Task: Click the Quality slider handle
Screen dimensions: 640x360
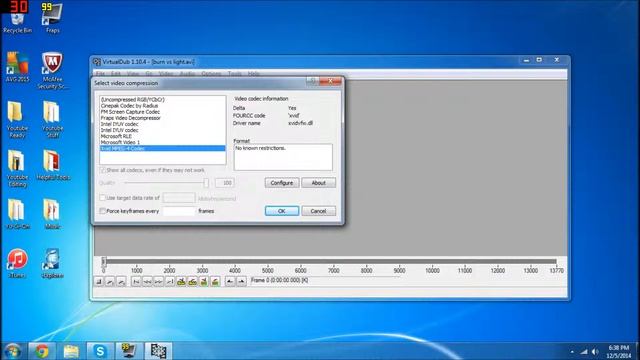Action: (206, 183)
